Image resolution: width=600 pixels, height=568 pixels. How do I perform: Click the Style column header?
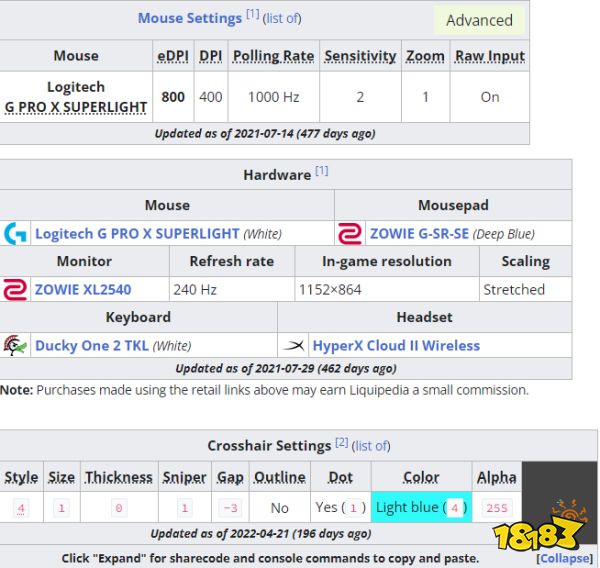click(21, 477)
